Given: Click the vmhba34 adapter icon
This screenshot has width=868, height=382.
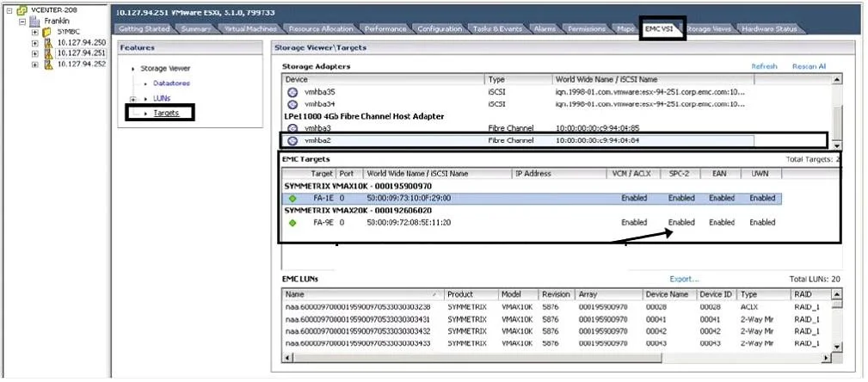Looking at the screenshot, I should tap(292, 104).
